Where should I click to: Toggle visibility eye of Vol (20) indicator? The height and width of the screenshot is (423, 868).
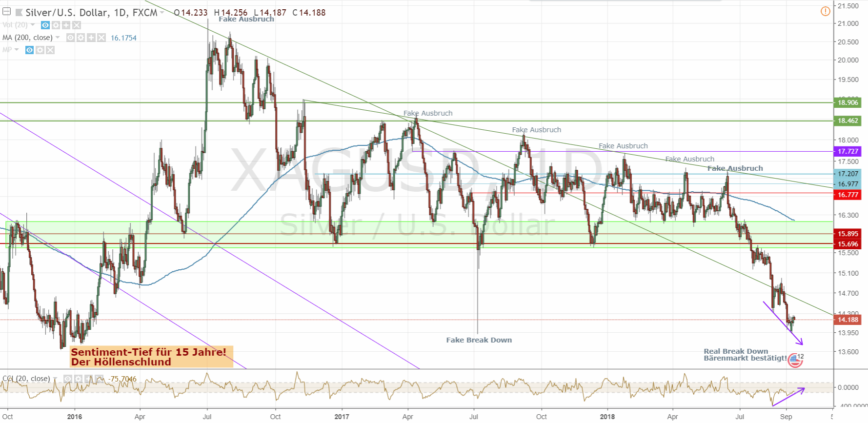coord(45,25)
